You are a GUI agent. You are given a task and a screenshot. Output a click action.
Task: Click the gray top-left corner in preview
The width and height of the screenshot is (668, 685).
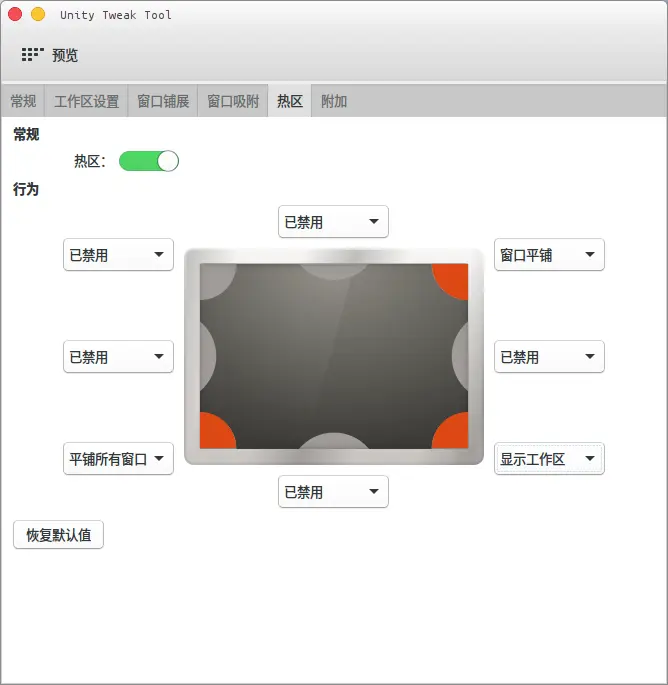pyautogui.click(x=216, y=280)
